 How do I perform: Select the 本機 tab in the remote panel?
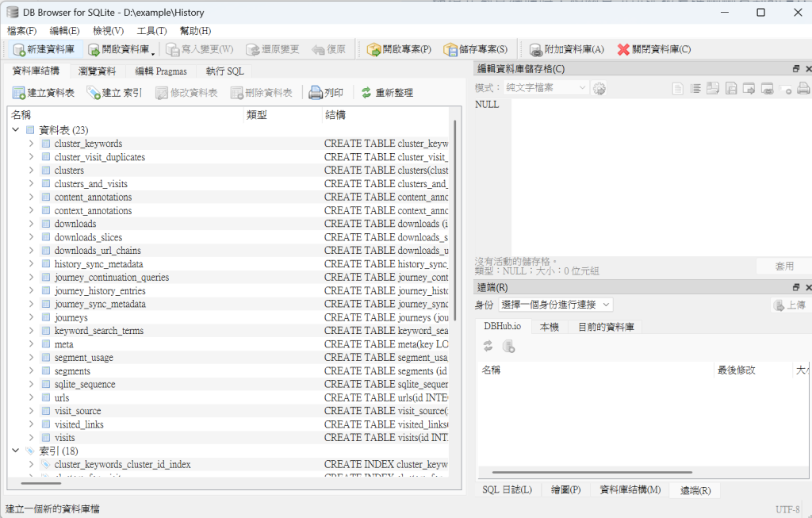(x=549, y=327)
